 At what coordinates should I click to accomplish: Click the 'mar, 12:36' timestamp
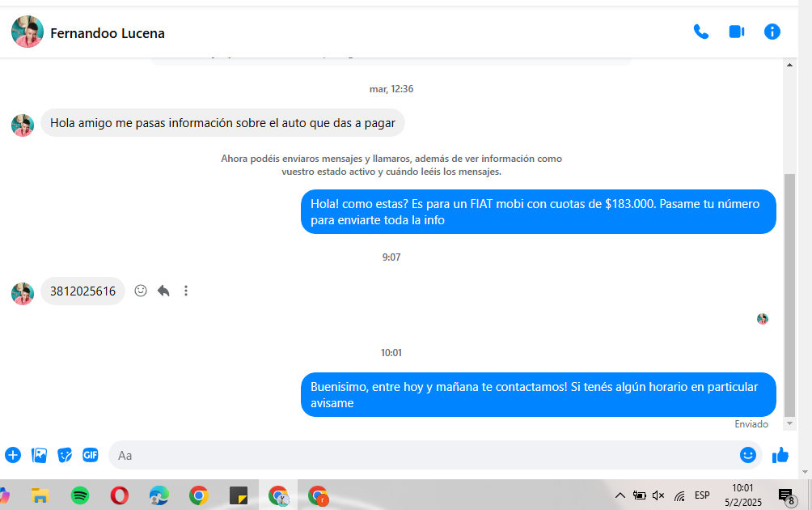tap(391, 88)
